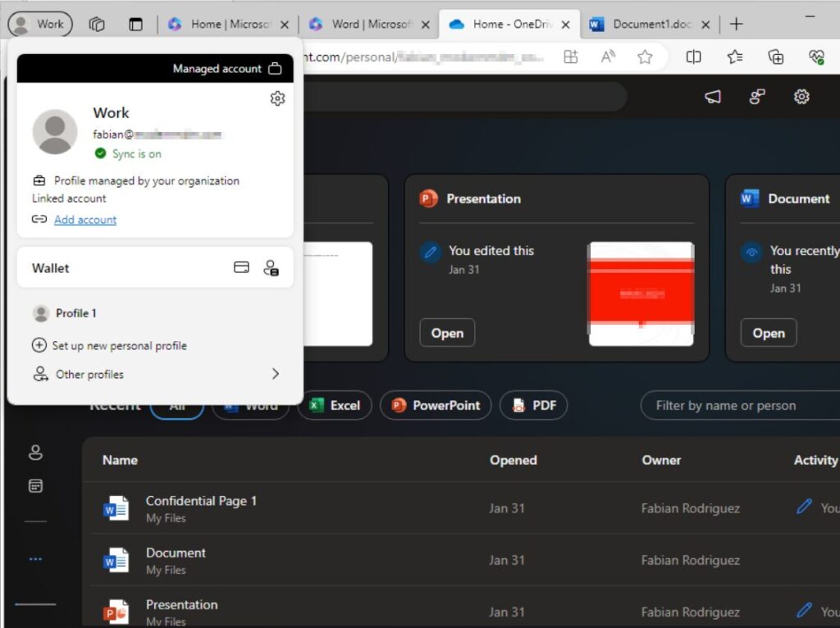Select the PDF file filter
The width and height of the screenshot is (840, 628).
point(533,405)
